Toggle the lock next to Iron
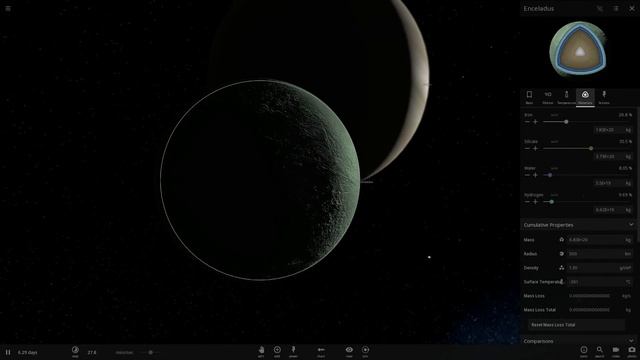This screenshot has height=360, width=640. [554, 115]
